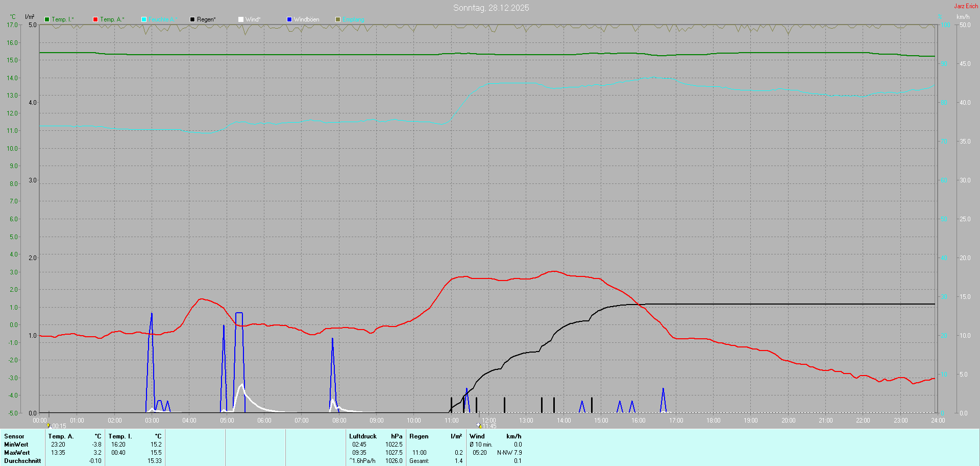Click the cyan Feuchte A. legend swatch

[144, 19]
